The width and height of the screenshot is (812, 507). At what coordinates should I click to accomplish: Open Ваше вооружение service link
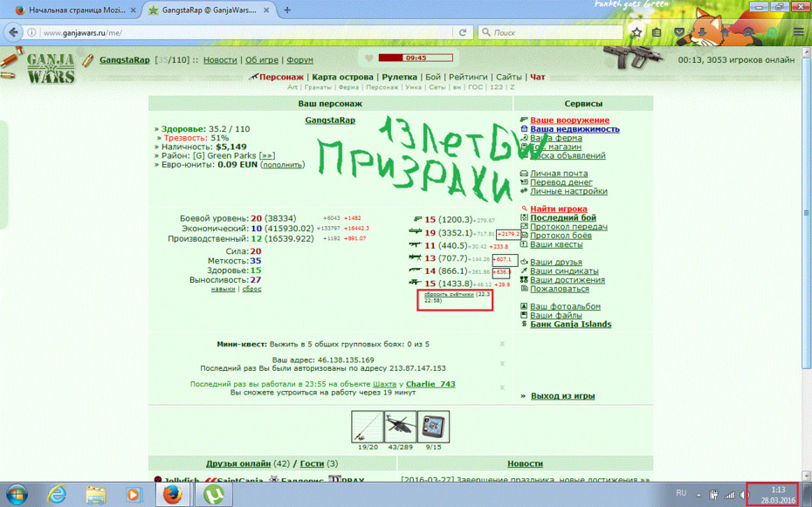pyautogui.click(x=569, y=120)
